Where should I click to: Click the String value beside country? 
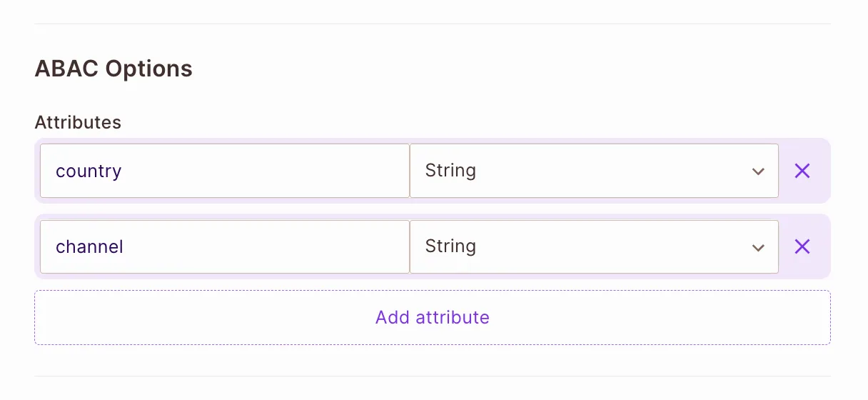point(450,171)
